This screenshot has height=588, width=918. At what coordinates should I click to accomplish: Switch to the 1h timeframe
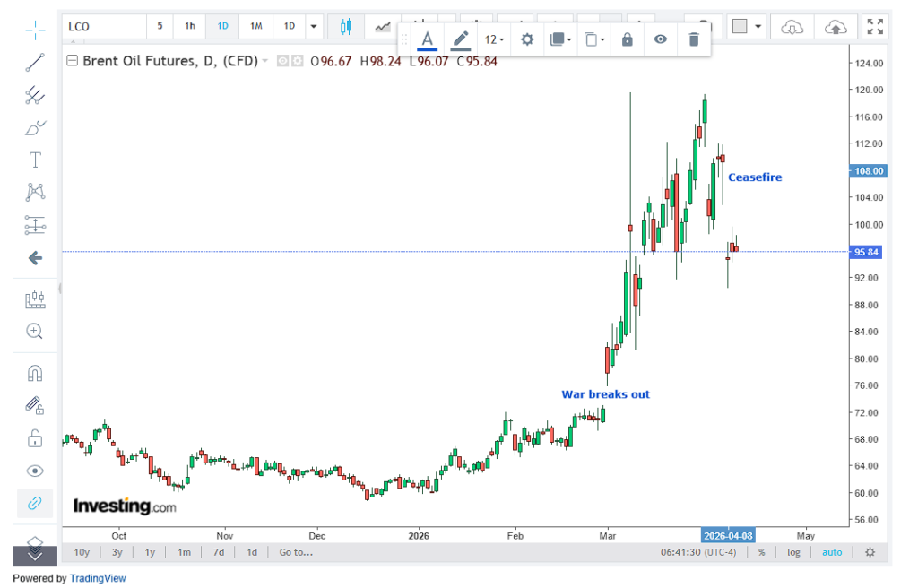[189, 26]
